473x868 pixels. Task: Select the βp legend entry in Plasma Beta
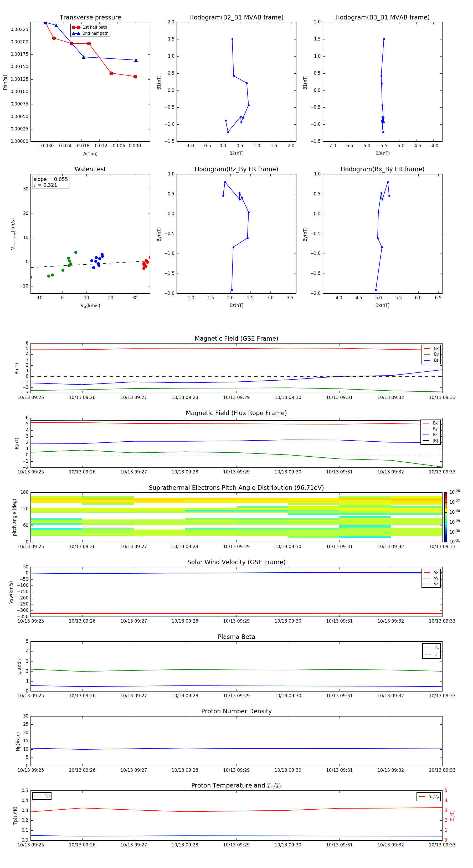pos(431,647)
